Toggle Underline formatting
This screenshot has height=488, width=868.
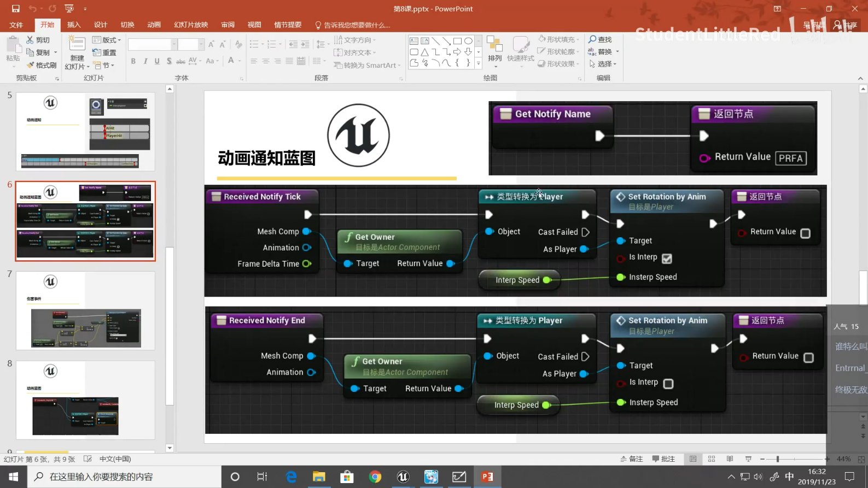(x=157, y=61)
